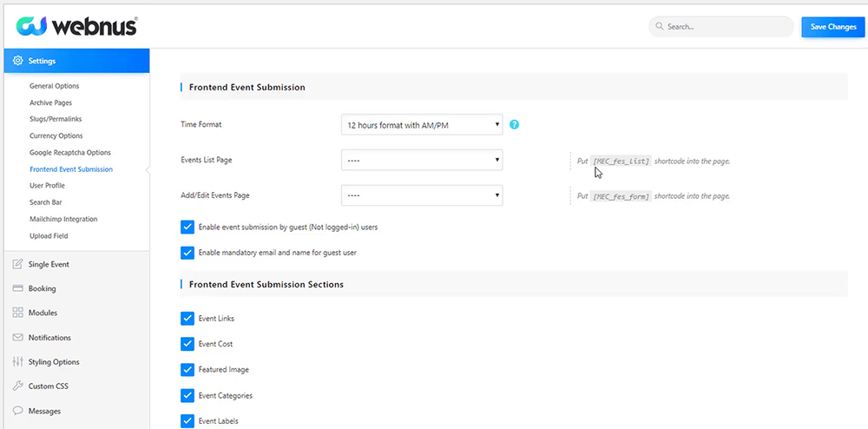Uncheck the Event Links checkbox
Viewport: 868px width, 429px height.
click(x=187, y=319)
